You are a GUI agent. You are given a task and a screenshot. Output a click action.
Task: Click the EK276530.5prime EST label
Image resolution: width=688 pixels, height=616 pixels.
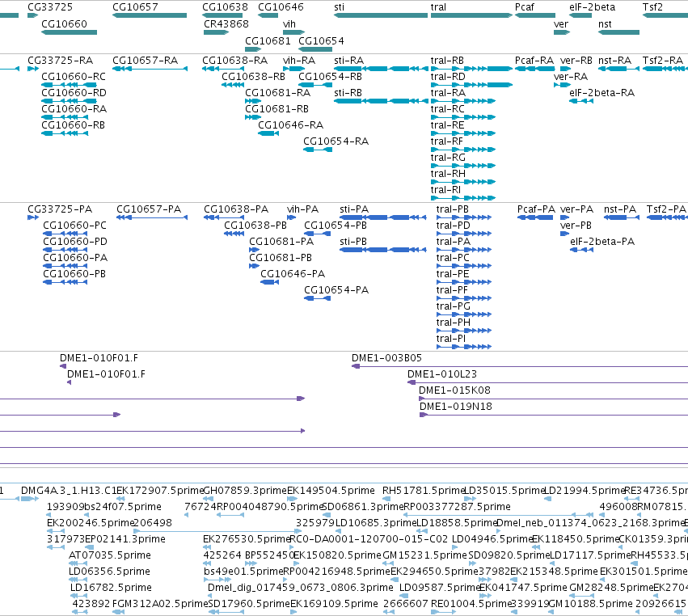point(247,538)
